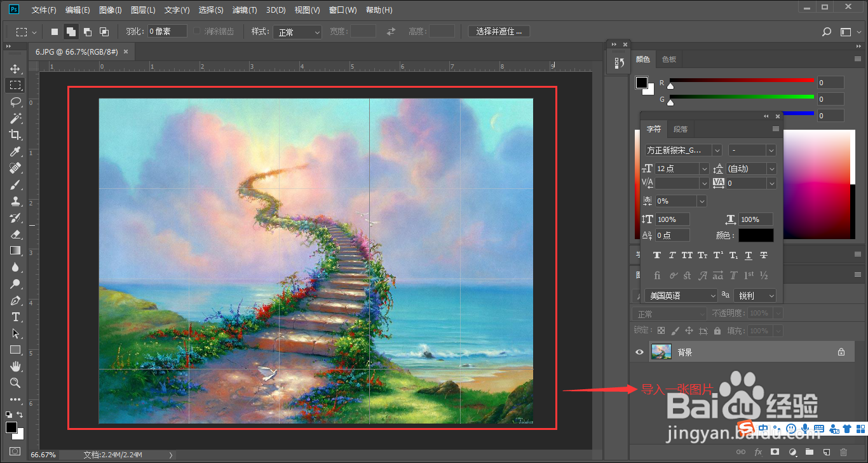
Task: Hide the 背景 layer with eye icon
Action: click(x=640, y=352)
